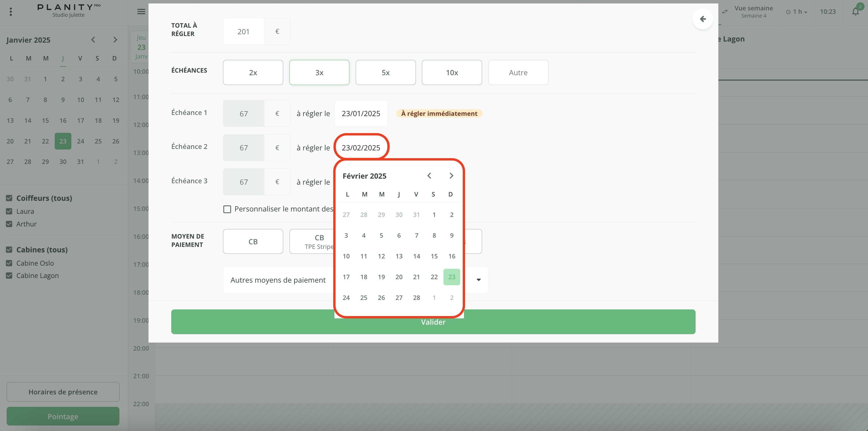Click the Échéance 1 date field 23/01/2025
The image size is (868, 431).
point(361,114)
